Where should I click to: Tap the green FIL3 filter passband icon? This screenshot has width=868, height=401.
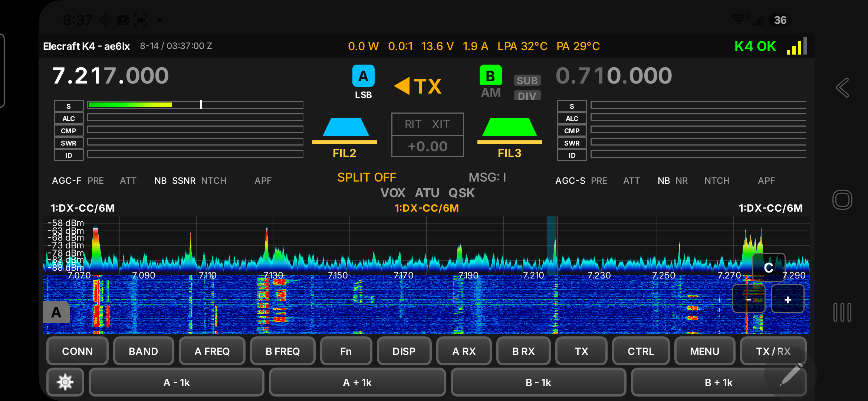pyautogui.click(x=509, y=127)
